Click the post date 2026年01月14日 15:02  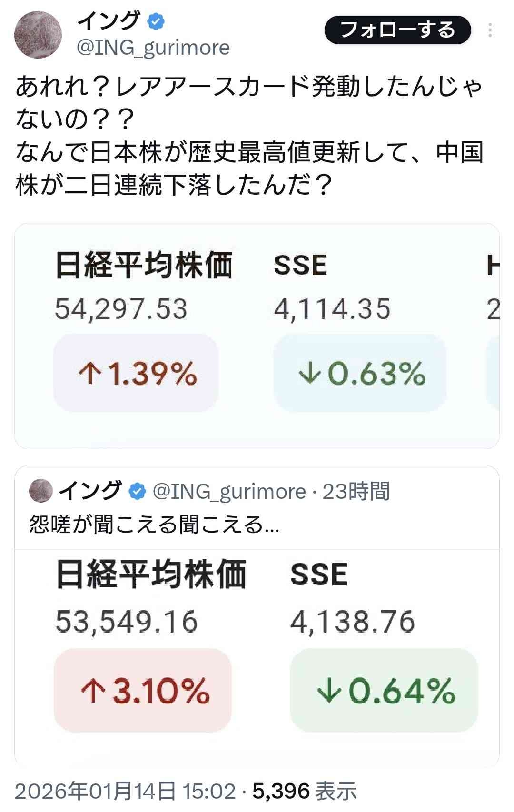pyautogui.click(x=125, y=792)
